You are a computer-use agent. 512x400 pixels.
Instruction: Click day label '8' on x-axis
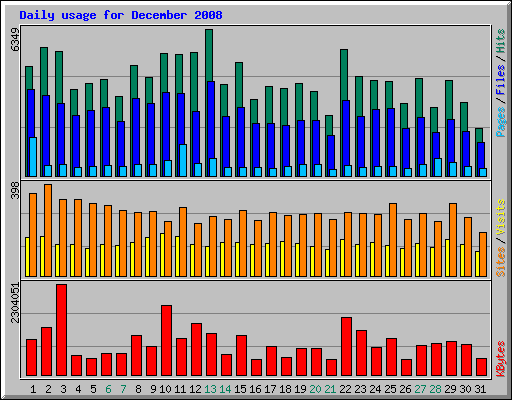138,389
